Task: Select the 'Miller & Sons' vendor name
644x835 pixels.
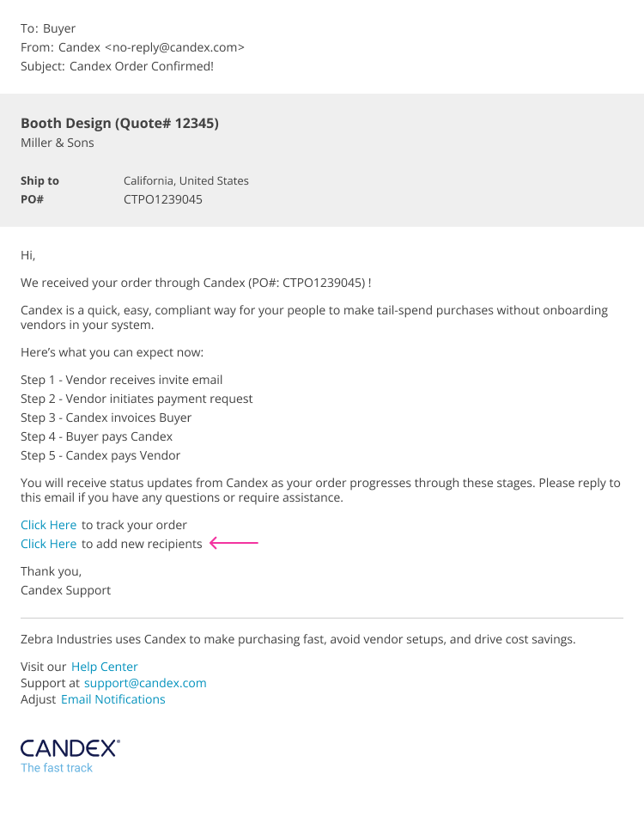Action: point(58,143)
